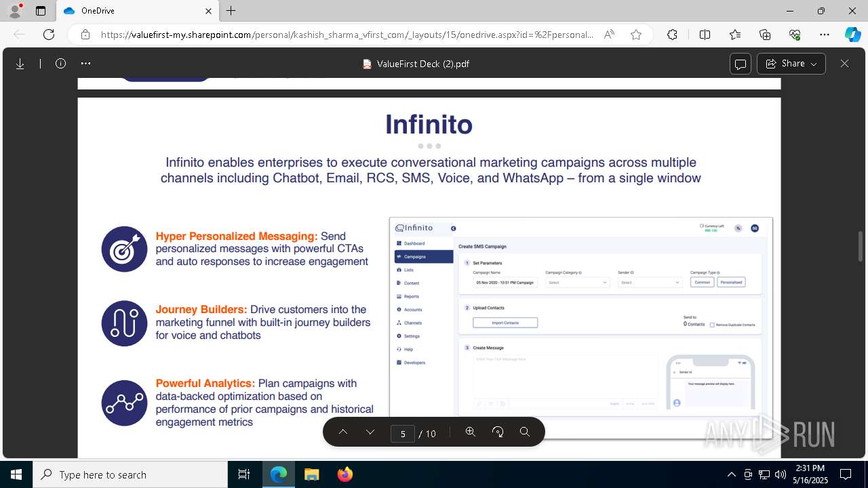This screenshot has height=488, width=868.
Task: Open File Explorer from the taskbar
Action: click(x=311, y=474)
